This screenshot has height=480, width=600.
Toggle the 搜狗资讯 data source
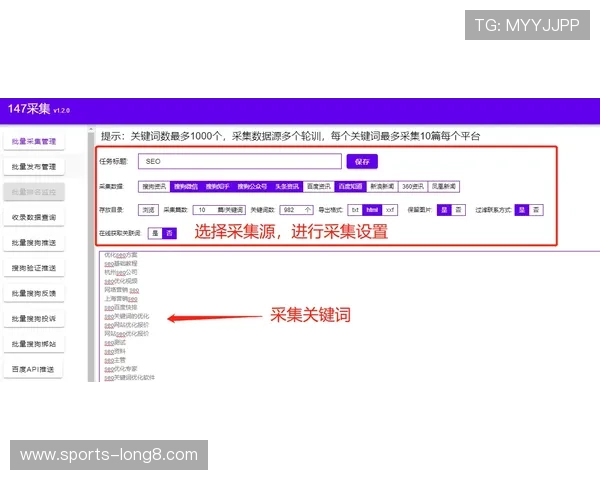click(x=154, y=186)
